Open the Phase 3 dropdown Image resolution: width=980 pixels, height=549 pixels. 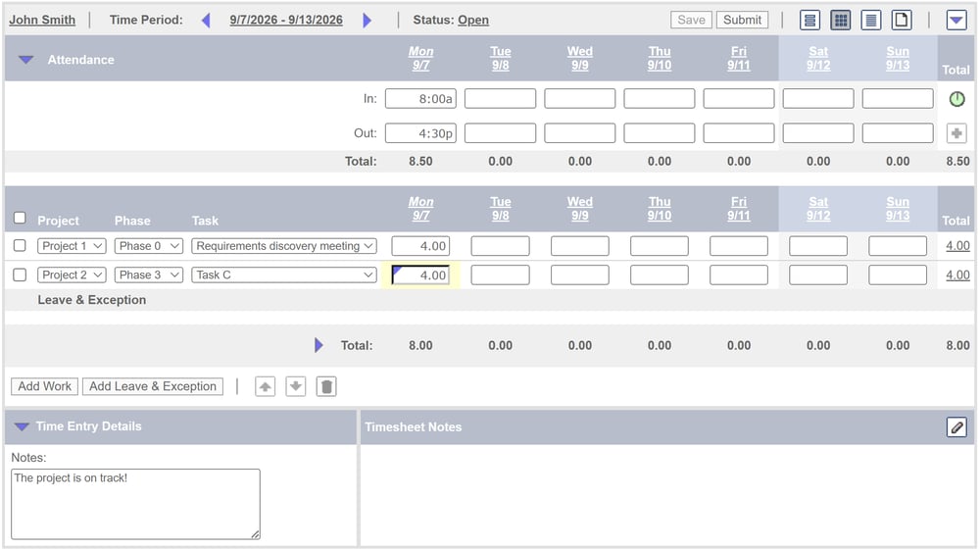[x=149, y=274]
